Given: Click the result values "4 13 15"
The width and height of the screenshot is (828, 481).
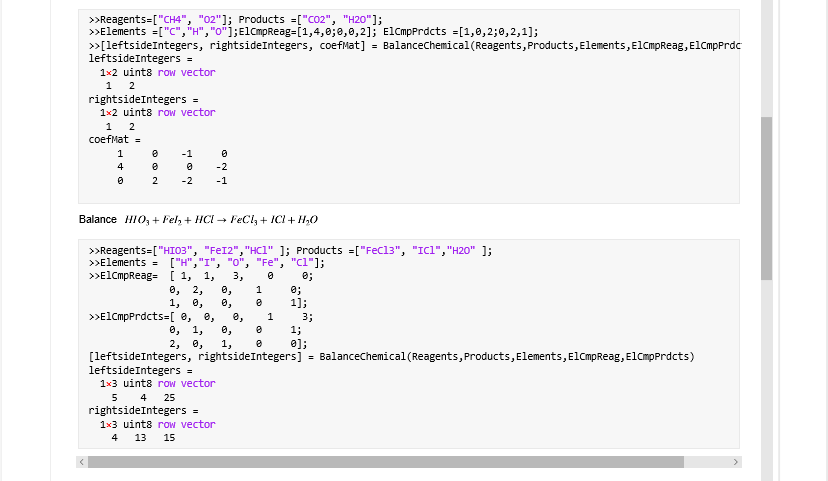Looking at the screenshot, I should (x=143, y=438).
